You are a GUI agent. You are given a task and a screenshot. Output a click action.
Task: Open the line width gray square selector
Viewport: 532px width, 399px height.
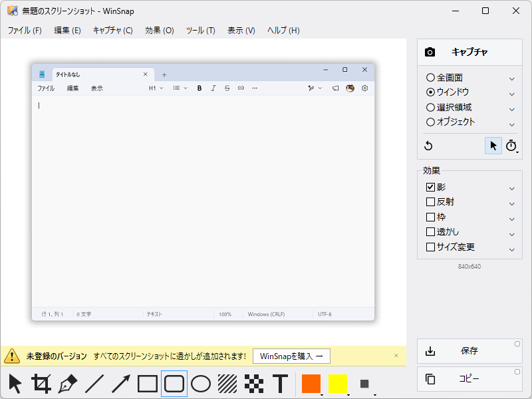364,384
